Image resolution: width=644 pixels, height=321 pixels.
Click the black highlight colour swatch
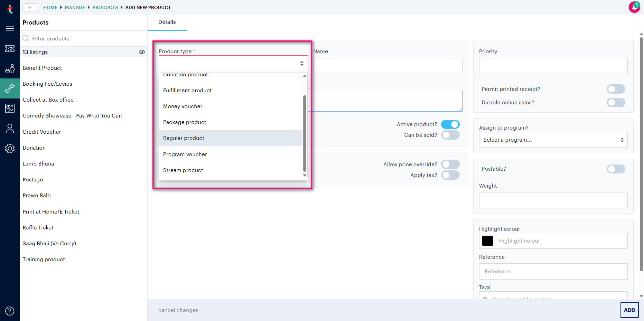pos(487,241)
